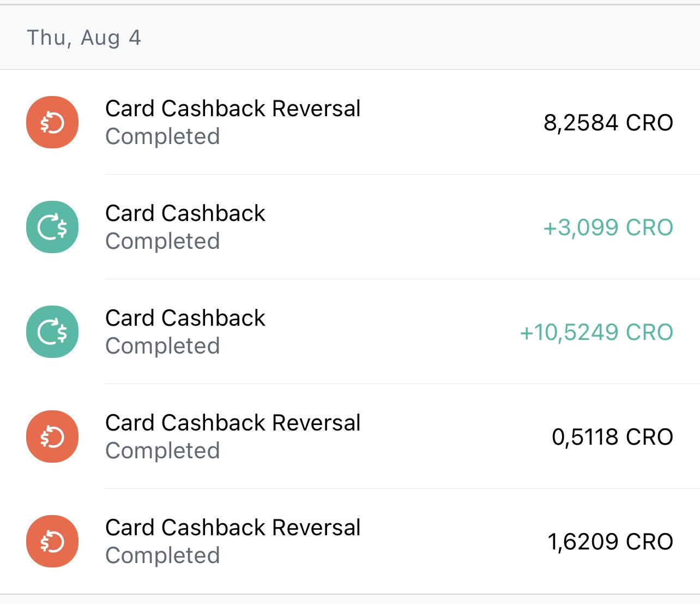
Task: Open the first Card Cashback Reversal transaction
Action: (349, 122)
